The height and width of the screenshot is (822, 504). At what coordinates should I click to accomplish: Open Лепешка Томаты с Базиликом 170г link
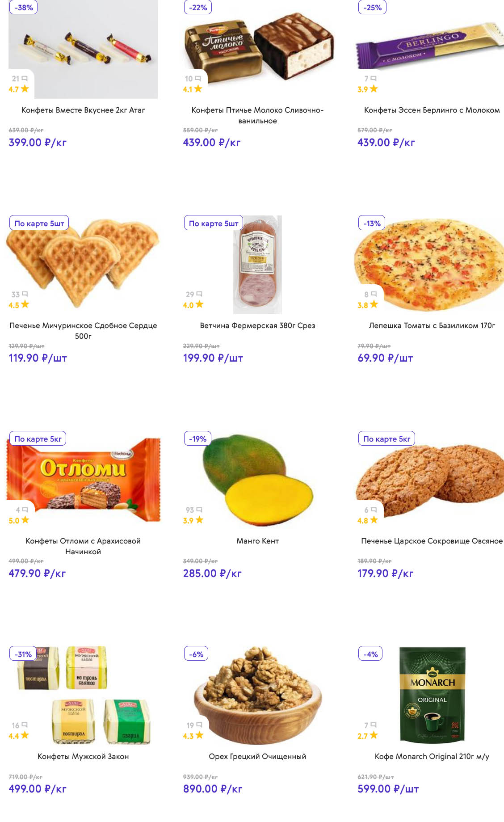[432, 325]
